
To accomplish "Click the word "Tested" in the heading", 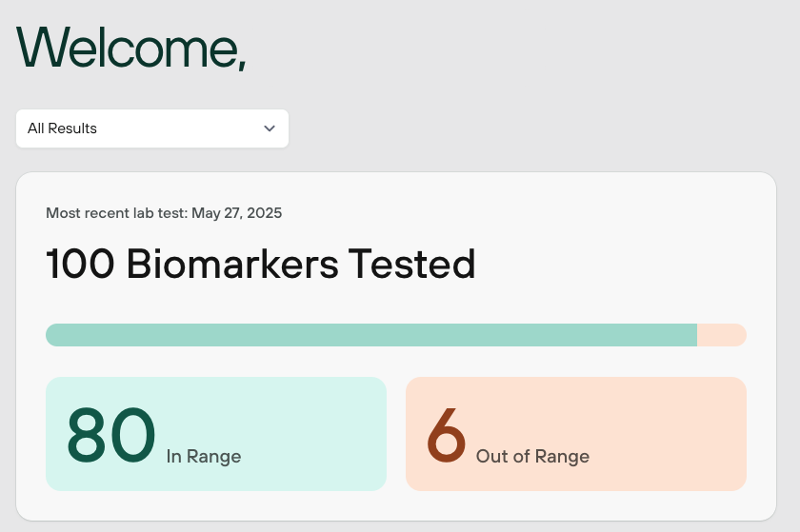I will click(411, 264).
